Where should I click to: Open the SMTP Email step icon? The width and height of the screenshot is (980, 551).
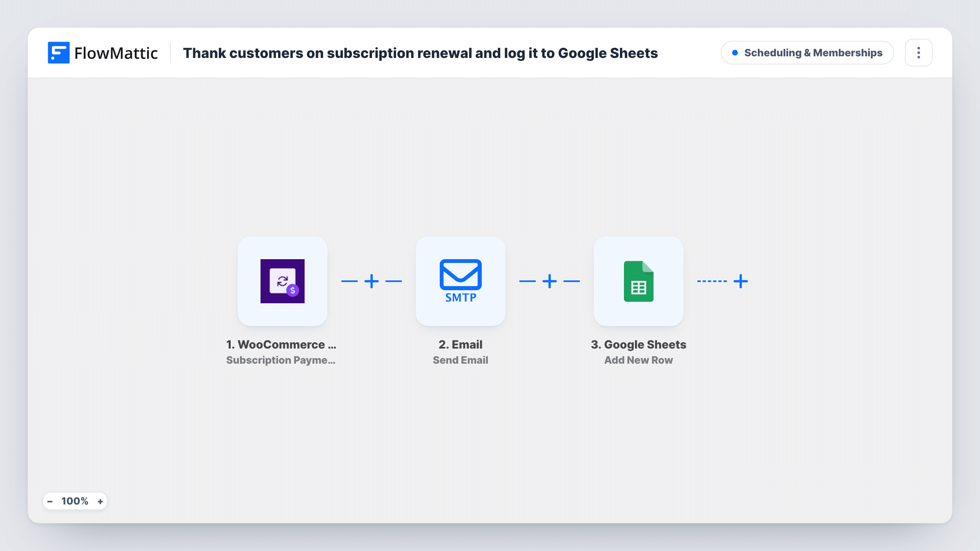click(461, 281)
